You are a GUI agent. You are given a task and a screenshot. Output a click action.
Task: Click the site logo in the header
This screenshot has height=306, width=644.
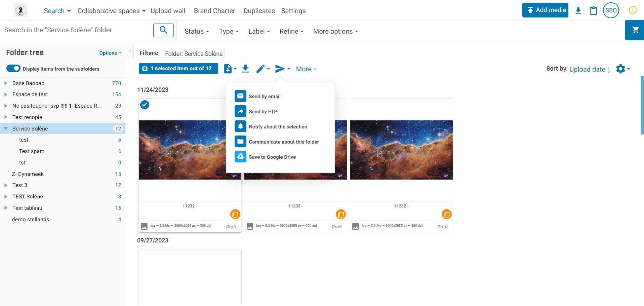pyautogui.click(x=21, y=10)
